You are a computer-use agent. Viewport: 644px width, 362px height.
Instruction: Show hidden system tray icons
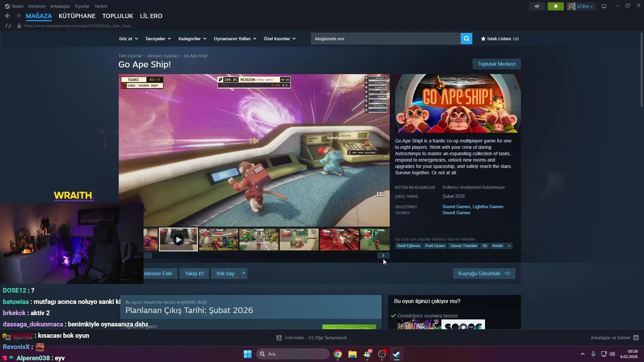point(583,354)
